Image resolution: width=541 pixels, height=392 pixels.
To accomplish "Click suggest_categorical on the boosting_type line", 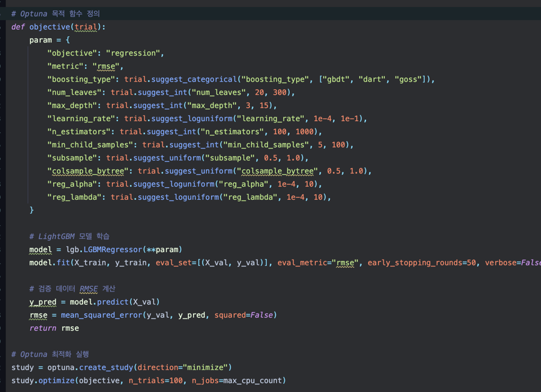I will click(194, 79).
